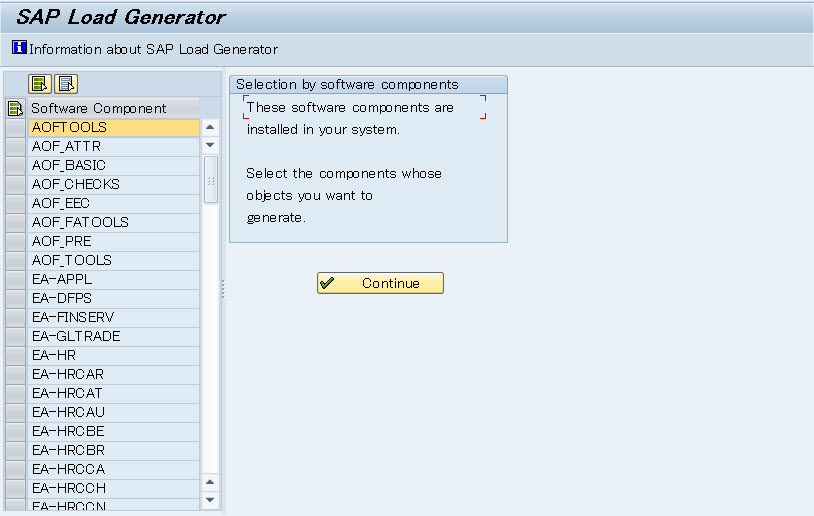Toggle the row selector for AOF_ATTR
Viewport: 814px width, 516px height.
[x=16, y=146]
